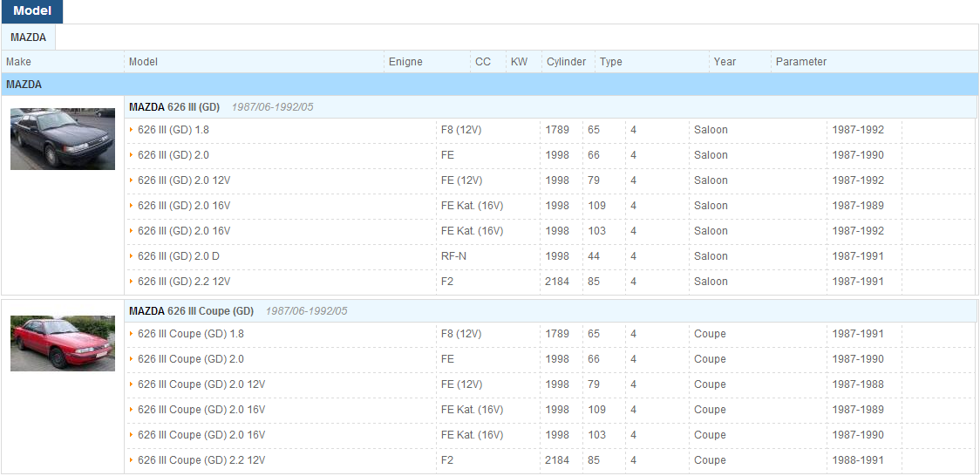
Task: Click Saloon type in the 626 III (GD) 2.0 row
Action: click(x=711, y=155)
